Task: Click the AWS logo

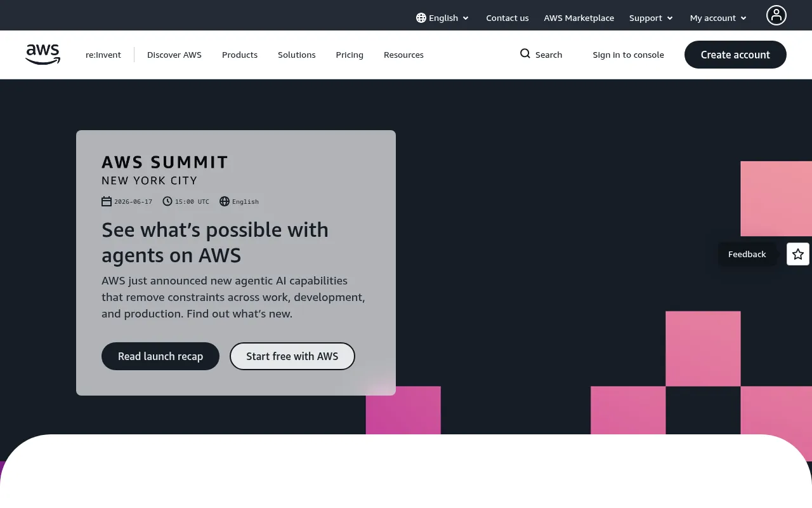Action: coord(43,55)
